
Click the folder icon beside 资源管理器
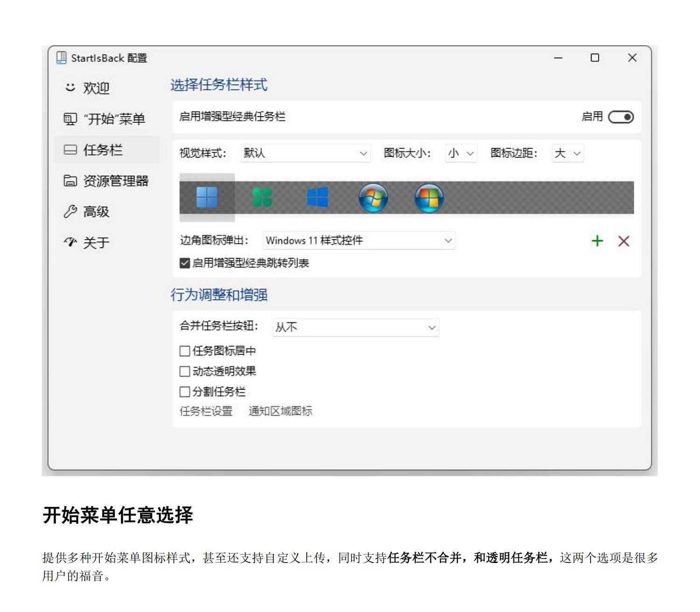click(x=70, y=181)
